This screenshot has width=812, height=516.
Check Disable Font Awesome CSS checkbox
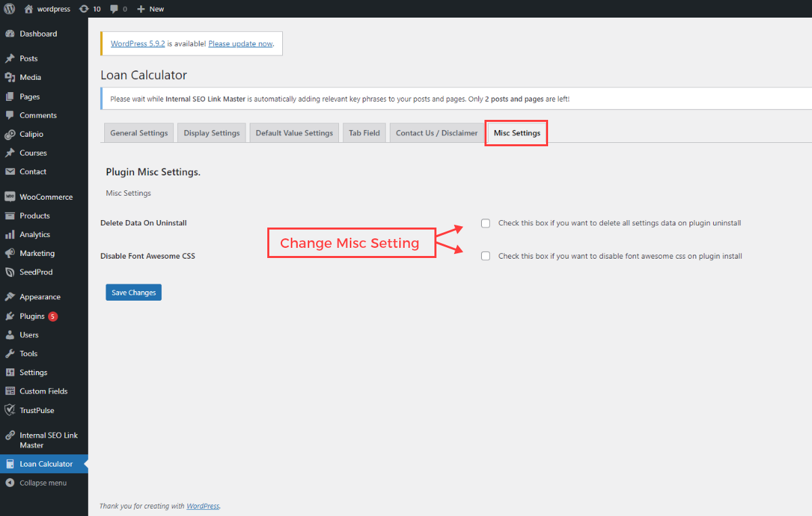click(x=485, y=256)
